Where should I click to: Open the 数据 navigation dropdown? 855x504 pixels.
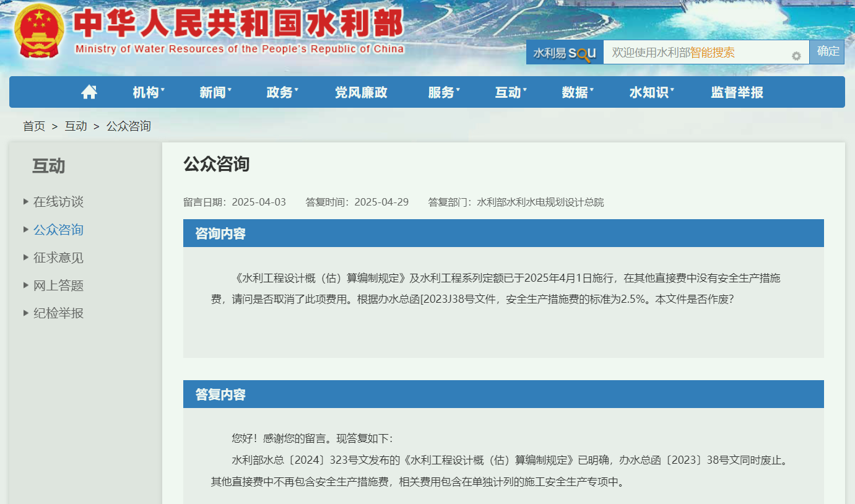pos(578,92)
